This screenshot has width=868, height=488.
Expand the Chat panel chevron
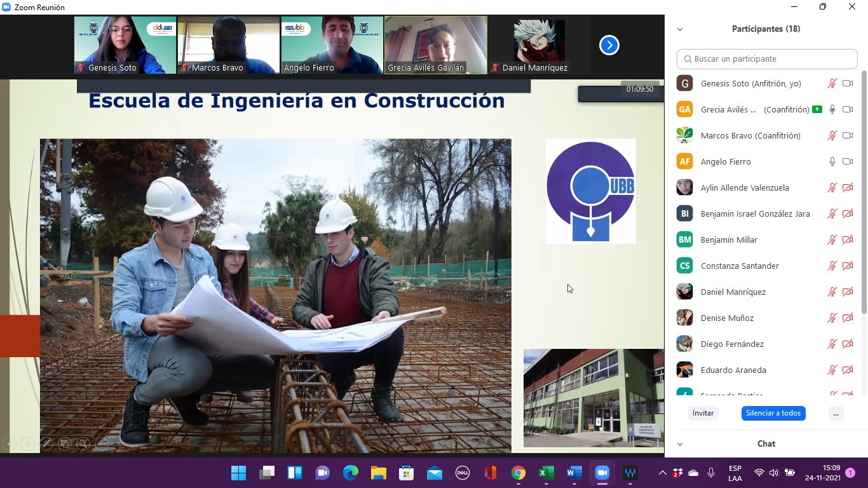pyautogui.click(x=680, y=444)
